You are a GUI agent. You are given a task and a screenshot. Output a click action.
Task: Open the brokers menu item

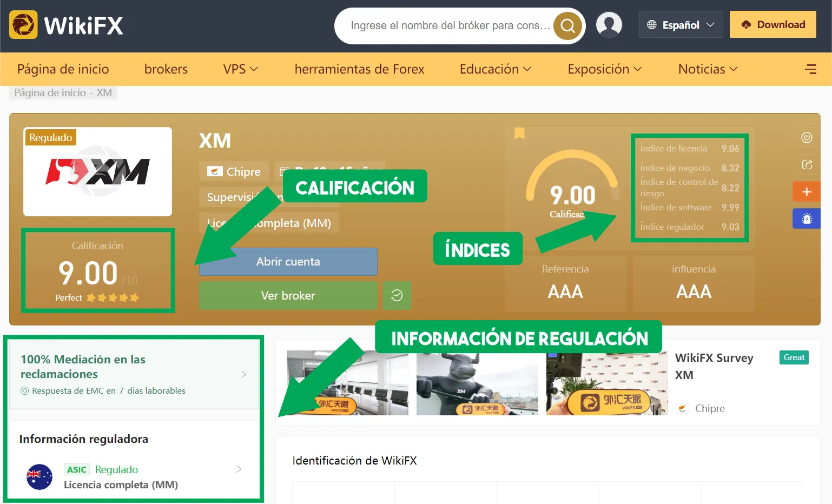pos(166,69)
